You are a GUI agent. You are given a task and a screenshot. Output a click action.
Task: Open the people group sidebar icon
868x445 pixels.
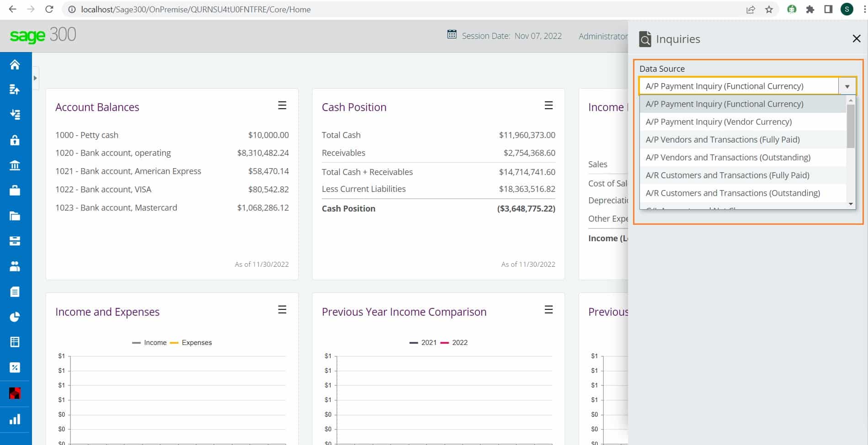click(15, 266)
